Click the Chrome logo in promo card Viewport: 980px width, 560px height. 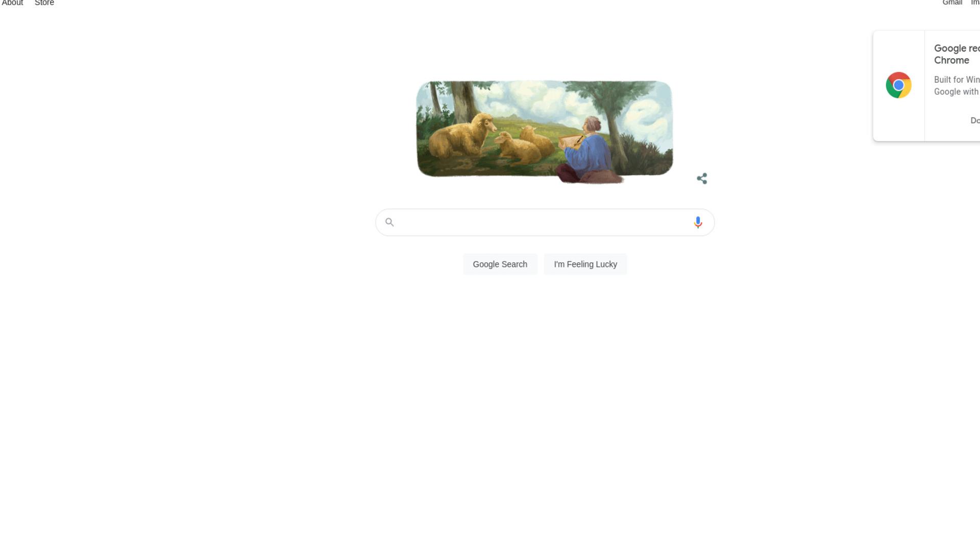coord(899,85)
